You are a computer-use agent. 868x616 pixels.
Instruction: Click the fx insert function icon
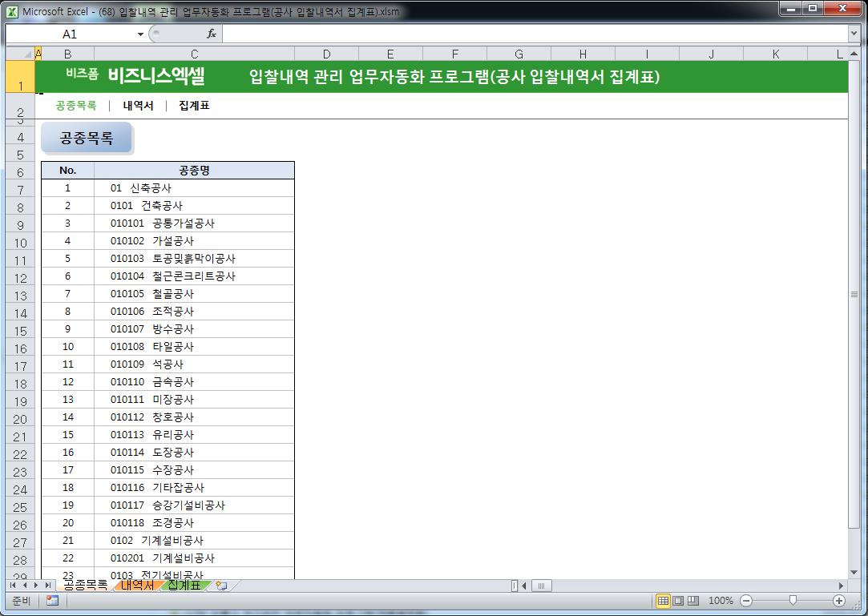click(211, 34)
